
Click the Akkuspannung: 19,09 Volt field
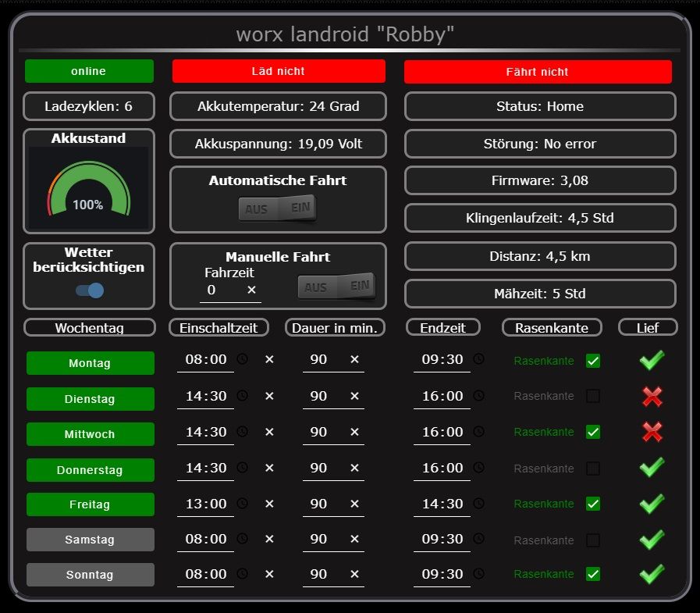(x=278, y=144)
